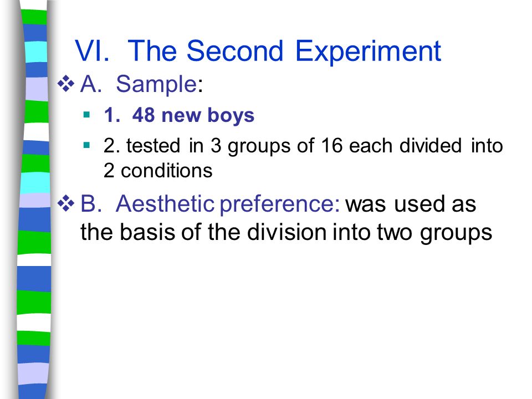The height and width of the screenshot is (399, 532).
Task: Click the word 'Experiment' in the title
Action: point(368,52)
